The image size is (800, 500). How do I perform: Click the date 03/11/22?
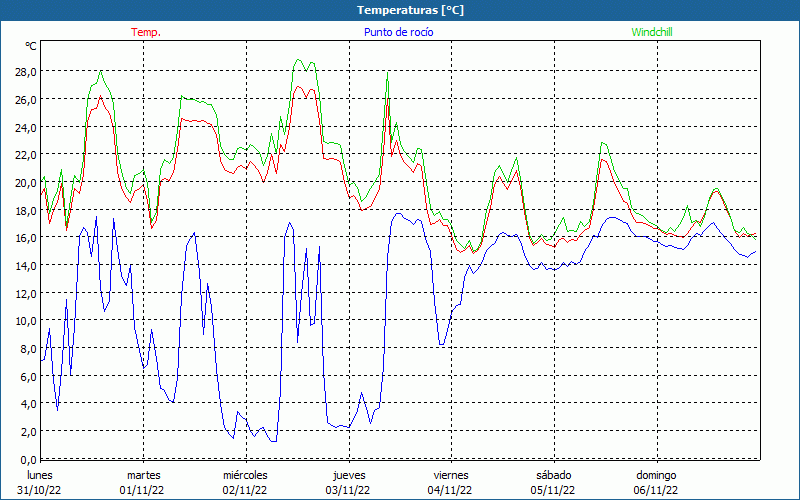[x=348, y=490]
